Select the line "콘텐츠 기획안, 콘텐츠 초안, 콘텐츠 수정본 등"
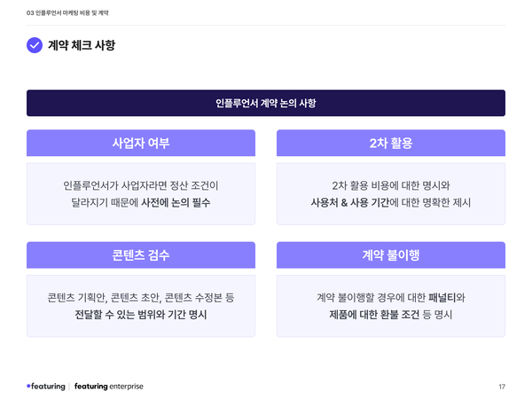This screenshot has height=399, width=532. pos(141,297)
